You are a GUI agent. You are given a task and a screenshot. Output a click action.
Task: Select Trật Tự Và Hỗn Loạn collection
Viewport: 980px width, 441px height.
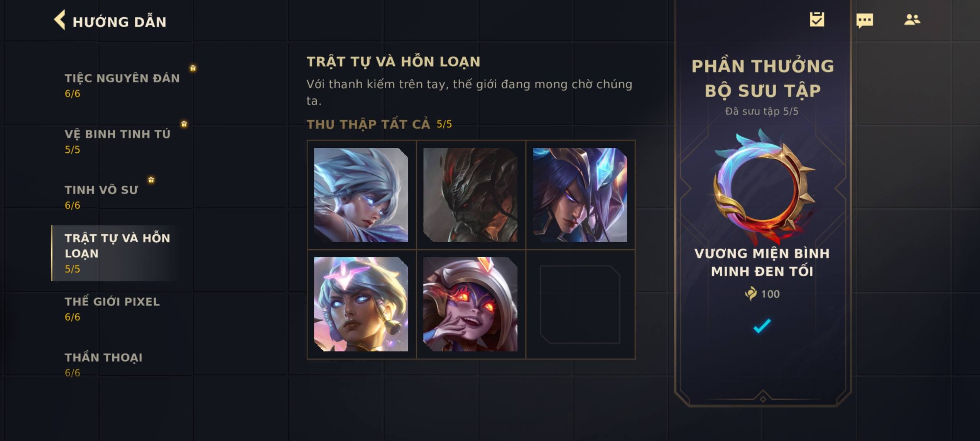click(117, 253)
